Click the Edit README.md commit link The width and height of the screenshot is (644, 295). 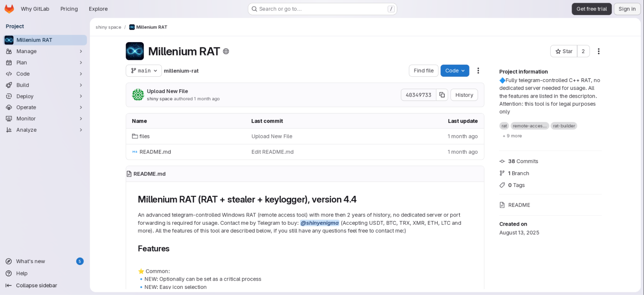[x=273, y=152]
